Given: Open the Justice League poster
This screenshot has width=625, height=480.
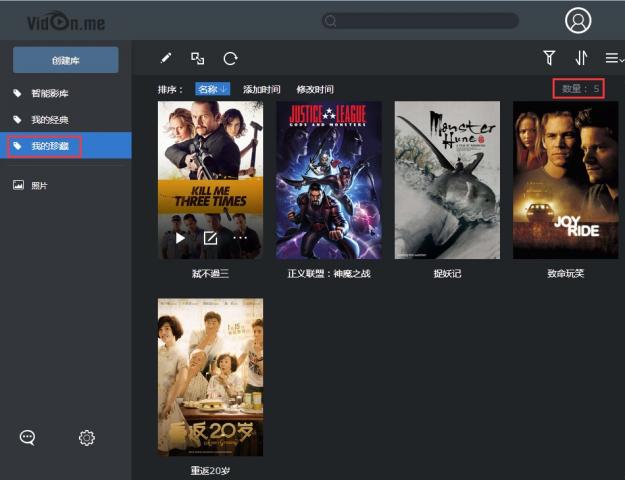Looking at the screenshot, I should (329, 180).
